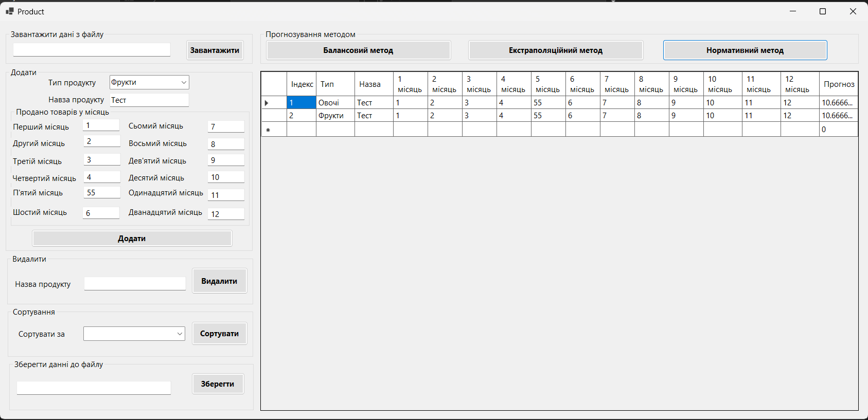
Task: Click the Дванадцятий місяць input field
Action: click(226, 214)
